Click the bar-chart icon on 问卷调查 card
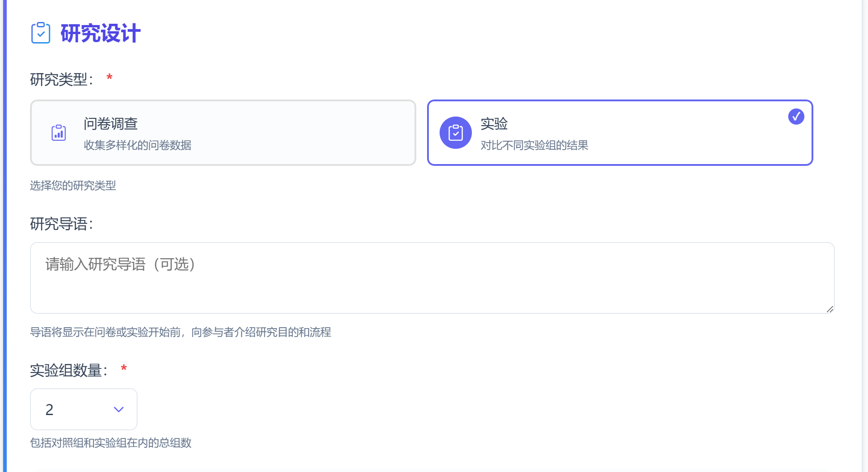This screenshot has height=472, width=868. pos(58,132)
